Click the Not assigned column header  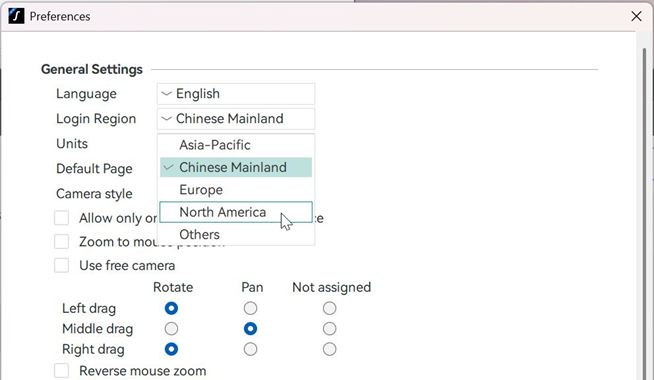click(332, 287)
